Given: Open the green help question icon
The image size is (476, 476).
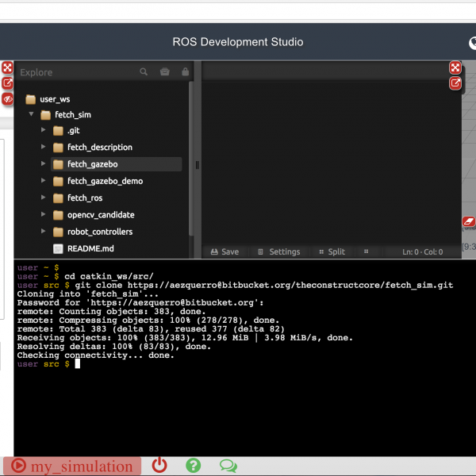Looking at the screenshot, I should 193,466.
